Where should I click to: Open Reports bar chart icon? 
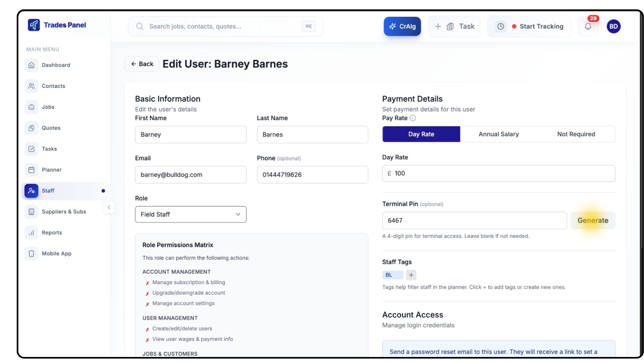(x=32, y=233)
